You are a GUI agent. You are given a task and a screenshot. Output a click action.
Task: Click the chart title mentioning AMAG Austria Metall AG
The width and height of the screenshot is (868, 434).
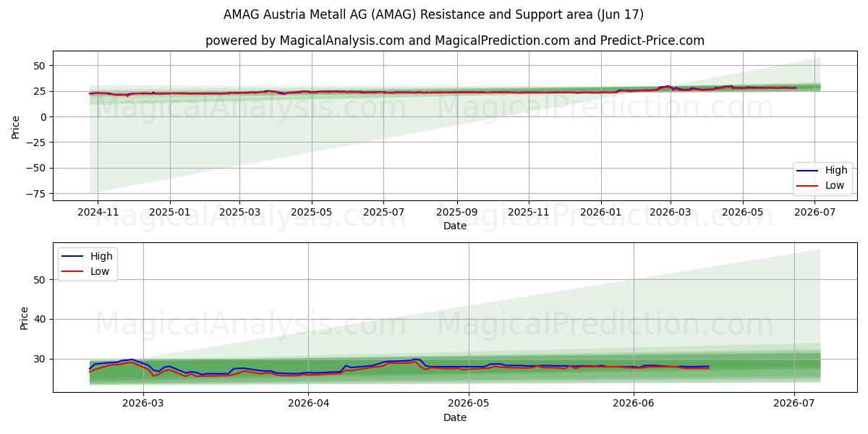pyautogui.click(x=434, y=14)
